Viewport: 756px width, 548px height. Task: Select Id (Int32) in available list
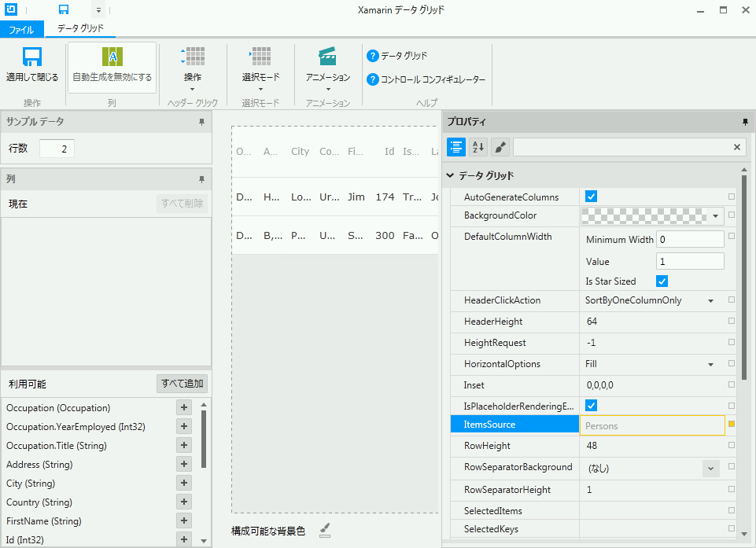24,540
